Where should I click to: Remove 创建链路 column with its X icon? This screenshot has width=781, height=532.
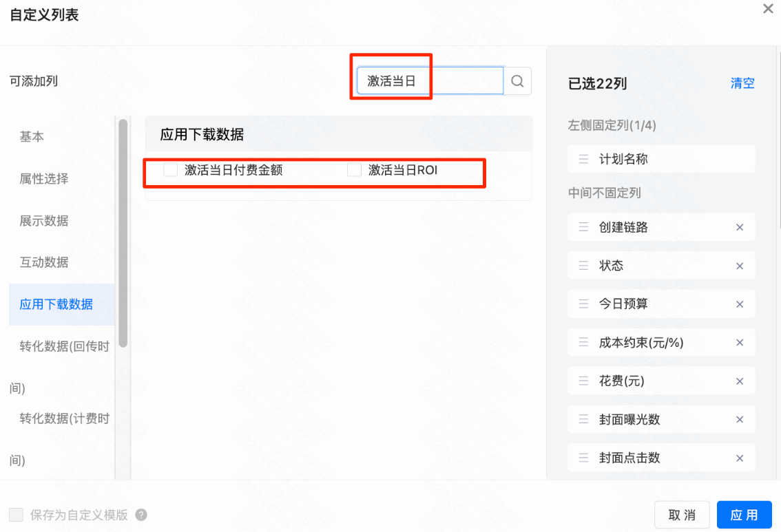(x=740, y=227)
